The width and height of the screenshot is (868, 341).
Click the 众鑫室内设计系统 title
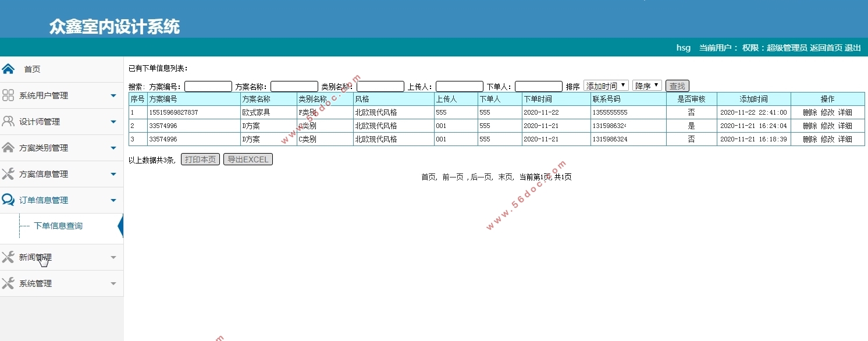pyautogui.click(x=115, y=27)
